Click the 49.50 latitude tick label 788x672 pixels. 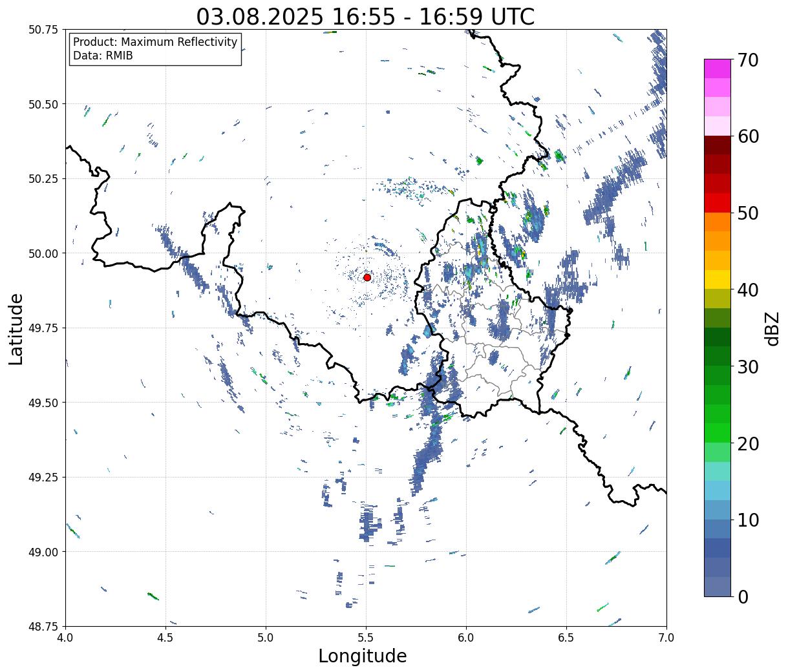click(x=43, y=403)
